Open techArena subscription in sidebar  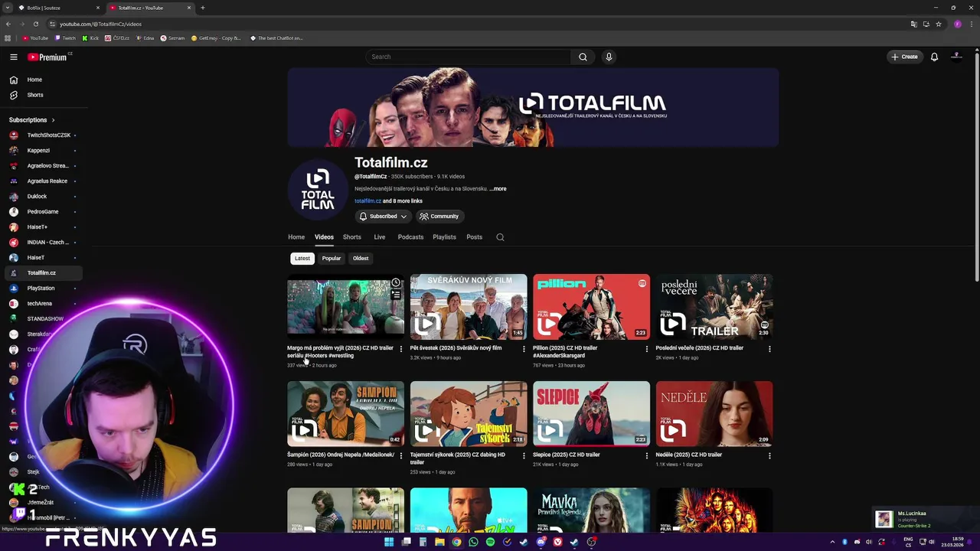42,304
